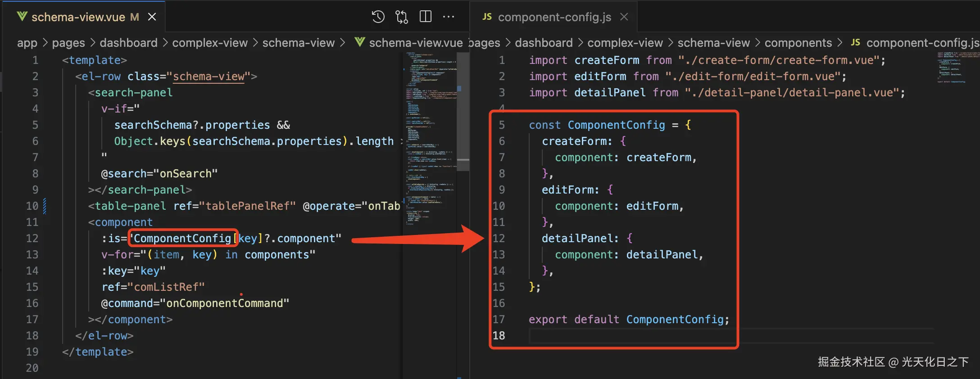Click 'createForm:' key on line 6
This screenshot has width=980, height=379.
577,141
